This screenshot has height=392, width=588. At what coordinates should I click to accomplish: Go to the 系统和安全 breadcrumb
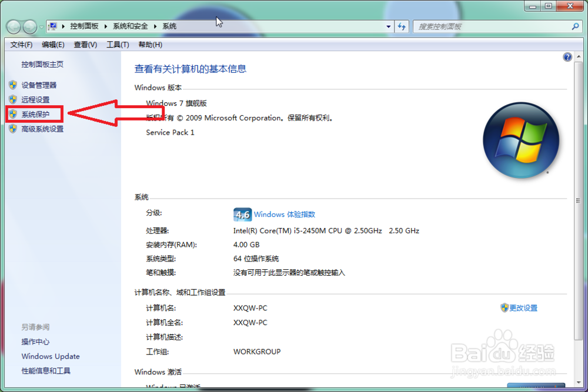(x=131, y=26)
